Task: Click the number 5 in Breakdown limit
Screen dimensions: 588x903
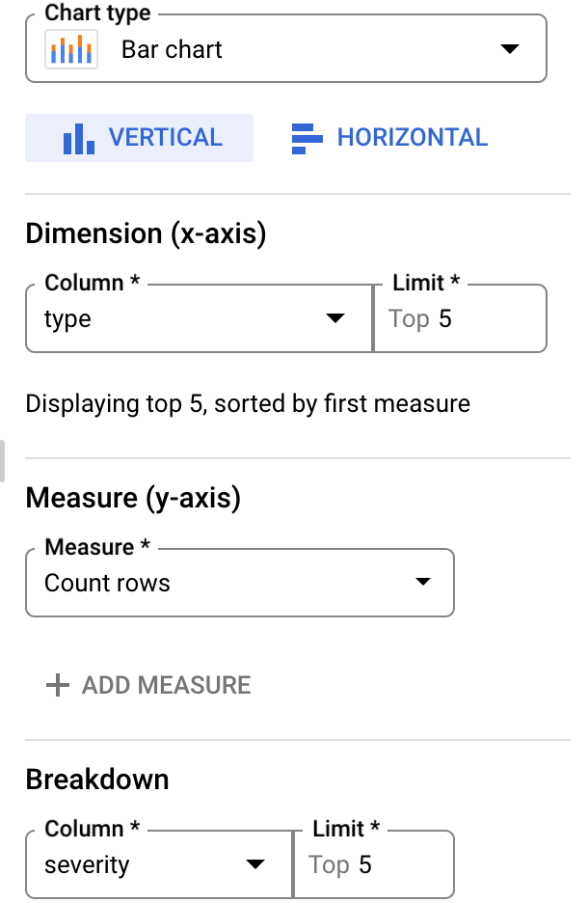Action: coord(365,864)
